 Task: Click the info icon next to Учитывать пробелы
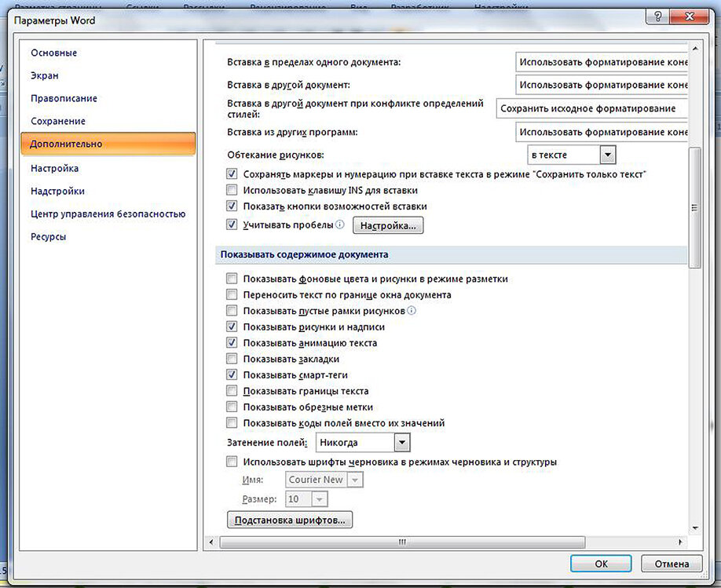click(339, 225)
